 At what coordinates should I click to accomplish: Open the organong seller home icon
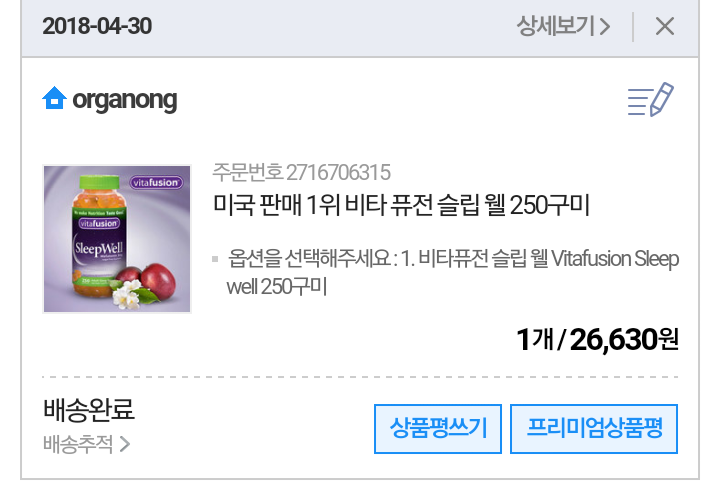click(54, 98)
